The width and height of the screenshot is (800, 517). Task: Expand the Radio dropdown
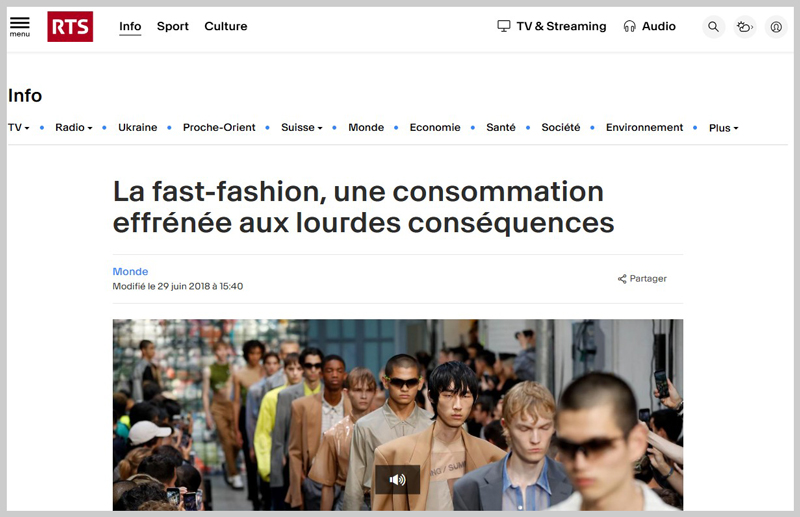tap(74, 128)
